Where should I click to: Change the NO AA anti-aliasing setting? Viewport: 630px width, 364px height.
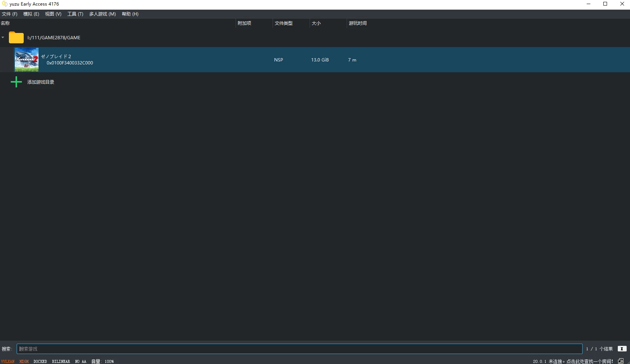(x=80, y=361)
